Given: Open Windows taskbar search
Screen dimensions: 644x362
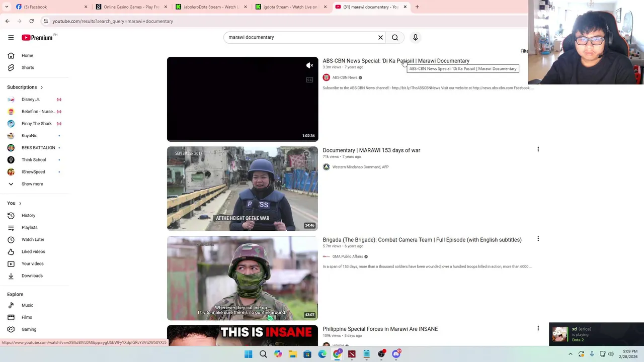Looking at the screenshot, I should (263, 354).
